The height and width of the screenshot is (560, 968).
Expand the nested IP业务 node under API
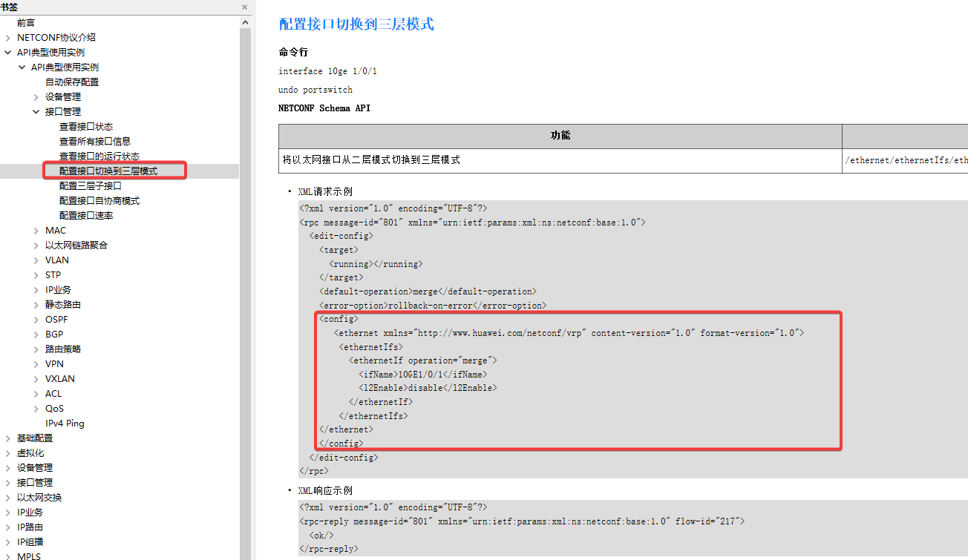tap(36, 290)
